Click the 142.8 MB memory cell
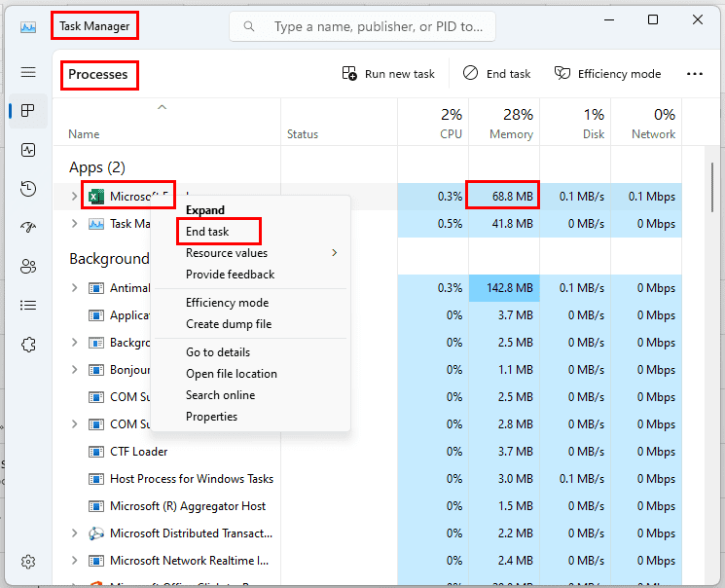The height and width of the screenshot is (588, 725). point(504,288)
